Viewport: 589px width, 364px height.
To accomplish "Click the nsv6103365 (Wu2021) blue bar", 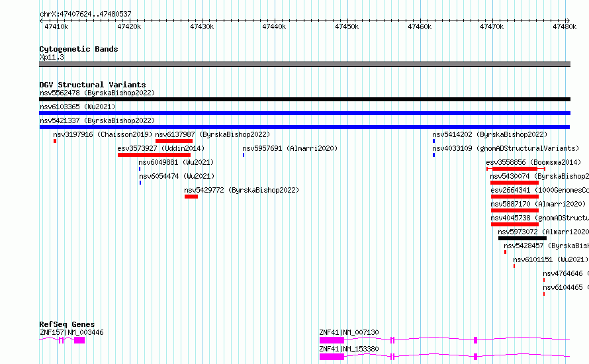I will 304,113.
